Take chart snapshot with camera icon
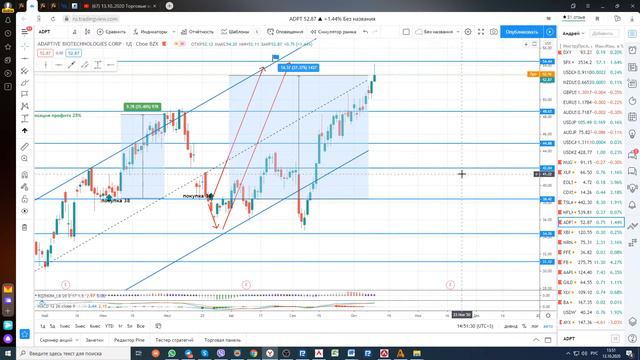The width and height of the screenshot is (640, 360). (493, 32)
